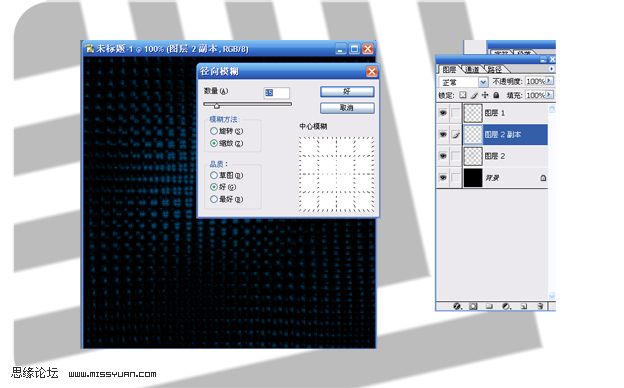This screenshot has width=624, height=388.
Task: Select the 背景 layer name
Action: [x=492, y=177]
